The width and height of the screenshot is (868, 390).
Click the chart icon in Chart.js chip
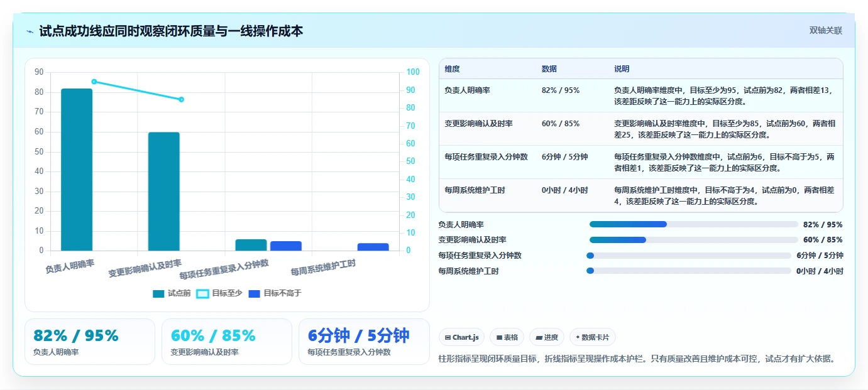pyautogui.click(x=448, y=337)
